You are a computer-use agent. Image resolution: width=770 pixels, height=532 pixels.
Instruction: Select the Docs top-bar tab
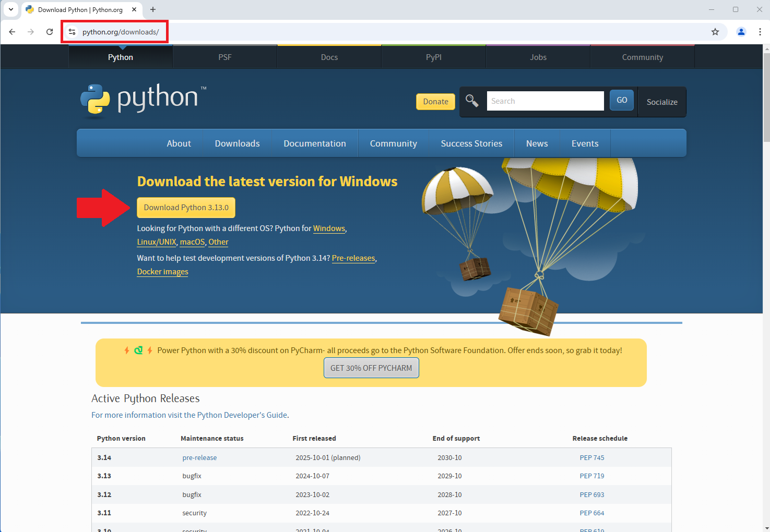329,57
